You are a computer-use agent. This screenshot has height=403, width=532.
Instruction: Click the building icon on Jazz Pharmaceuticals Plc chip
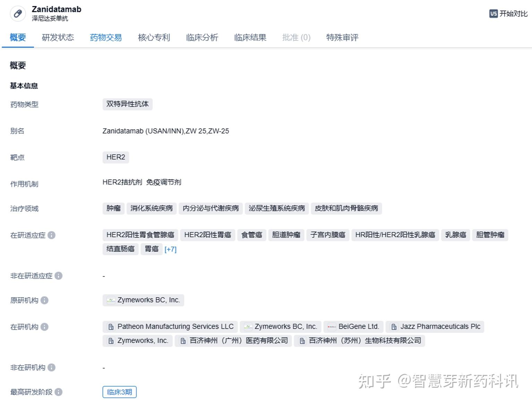[394, 326]
